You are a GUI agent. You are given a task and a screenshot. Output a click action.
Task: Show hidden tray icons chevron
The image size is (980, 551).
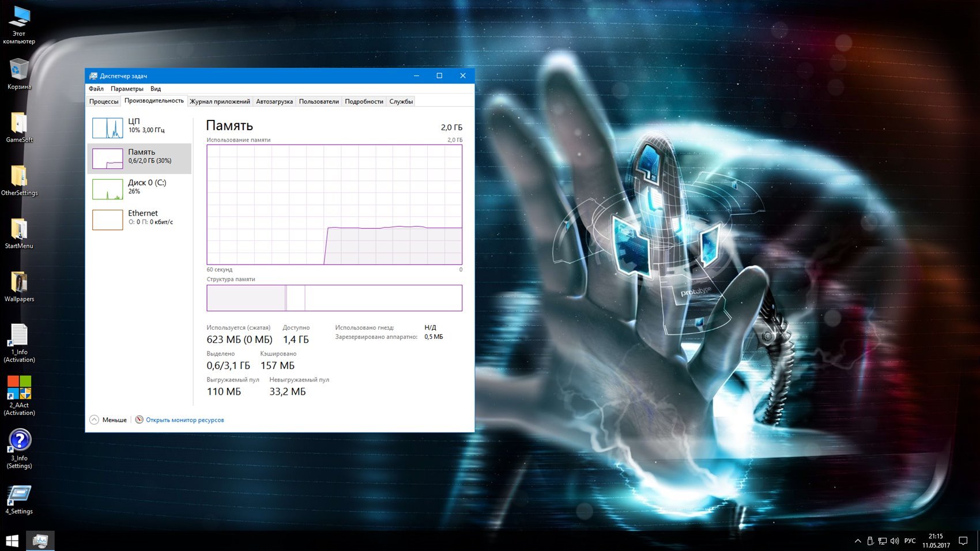(858, 541)
